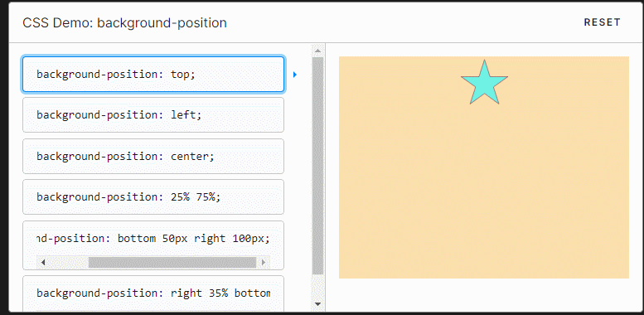Viewport: 644px width, 315px height.
Task: Select the background-position: center; option
Action: (153, 156)
